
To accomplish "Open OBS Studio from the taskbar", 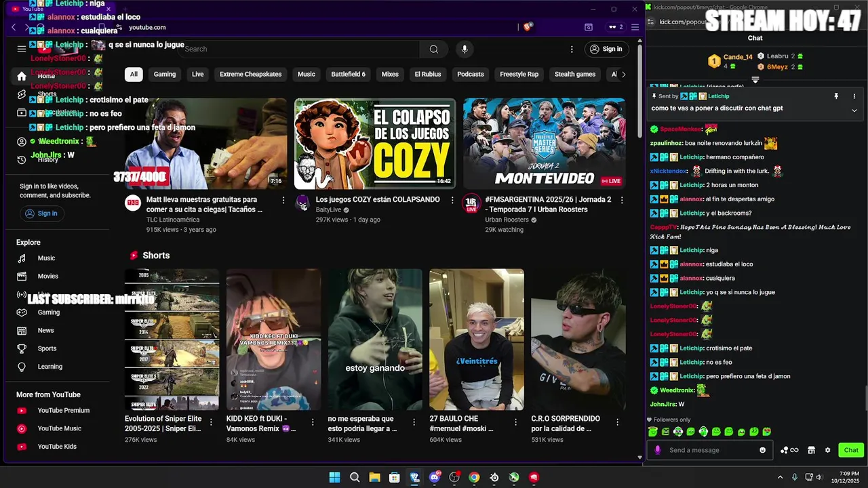I will [x=454, y=477].
